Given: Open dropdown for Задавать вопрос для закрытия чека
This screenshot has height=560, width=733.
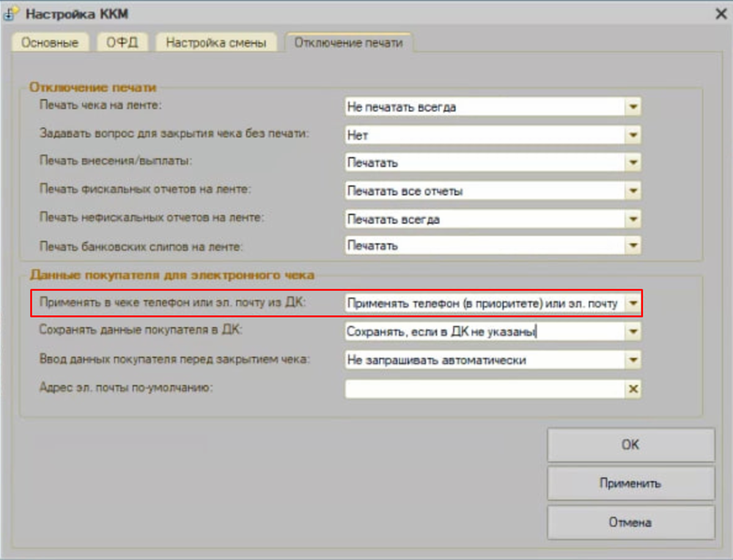Looking at the screenshot, I should click(x=633, y=135).
